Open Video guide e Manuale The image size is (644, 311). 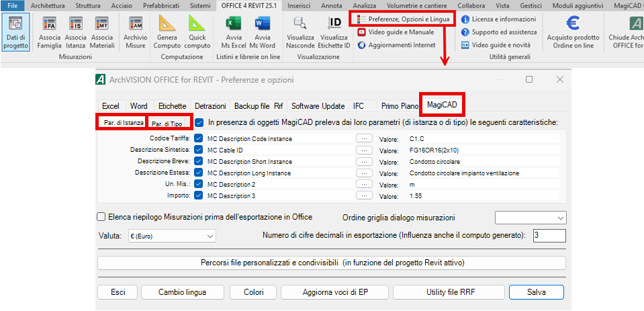click(x=396, y=32)
